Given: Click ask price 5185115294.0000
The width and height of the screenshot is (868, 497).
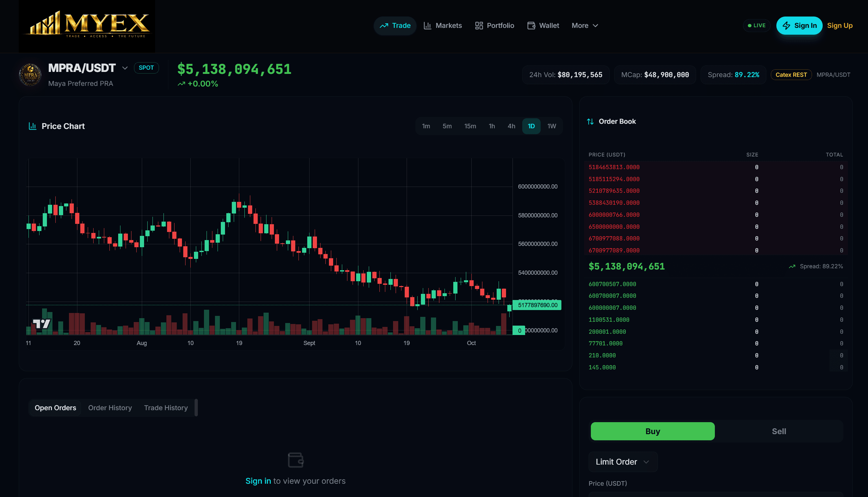Looking at the screenshot, I should 614,179.
